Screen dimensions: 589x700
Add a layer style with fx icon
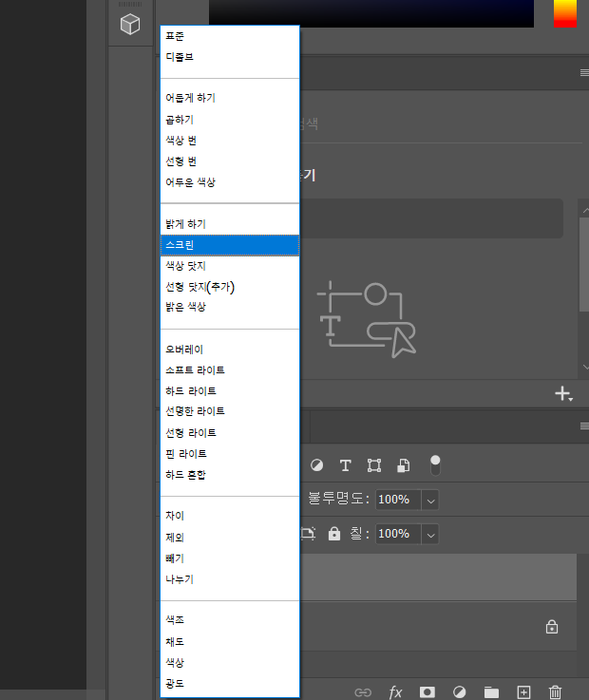pos(395,692)
